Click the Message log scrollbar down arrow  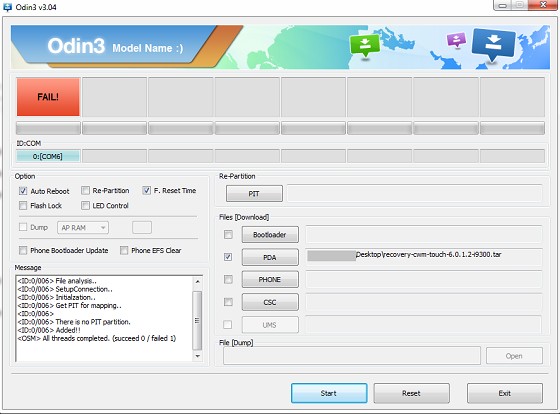(197, 356)
